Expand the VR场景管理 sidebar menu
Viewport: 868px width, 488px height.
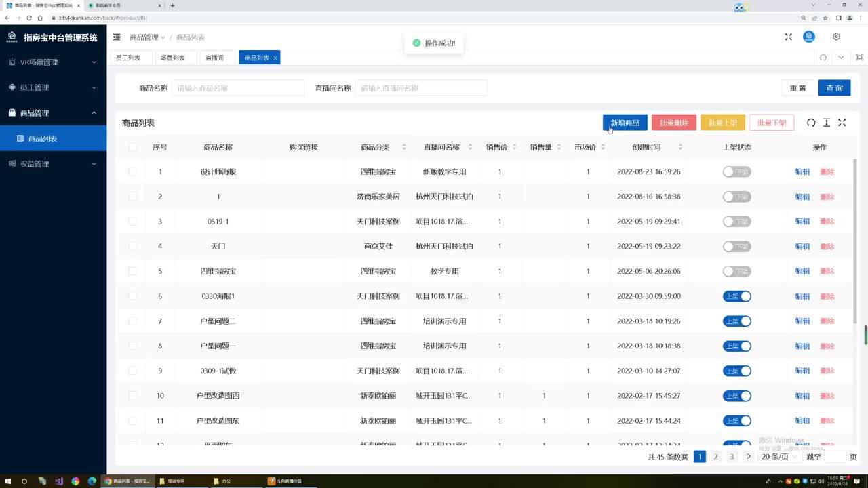[53, 62]
